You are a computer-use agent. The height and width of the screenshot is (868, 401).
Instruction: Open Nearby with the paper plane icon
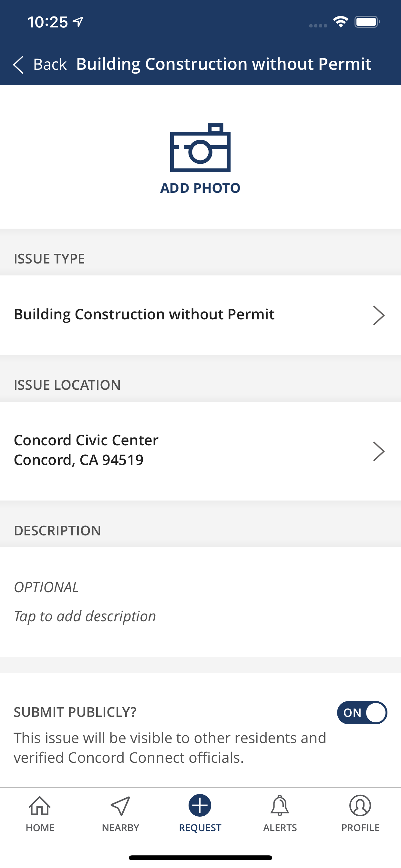120,806
